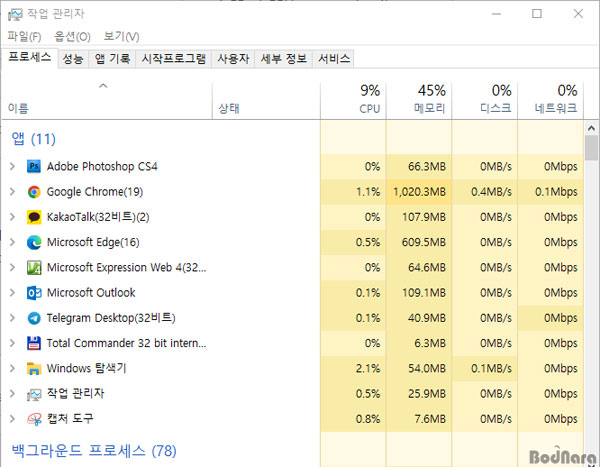Switch to the 서비스 tab
The image size is (600, 467).
[x=334, y=59]
